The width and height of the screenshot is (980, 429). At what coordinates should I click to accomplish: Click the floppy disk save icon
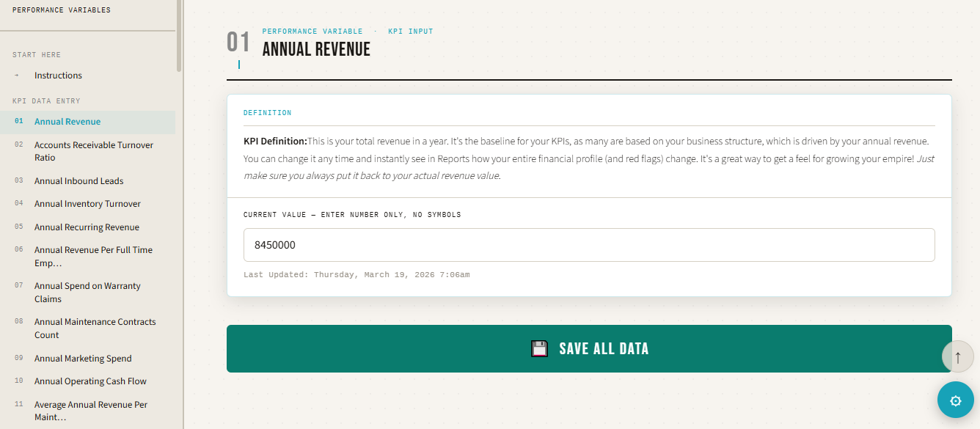(x=539, y=349)
